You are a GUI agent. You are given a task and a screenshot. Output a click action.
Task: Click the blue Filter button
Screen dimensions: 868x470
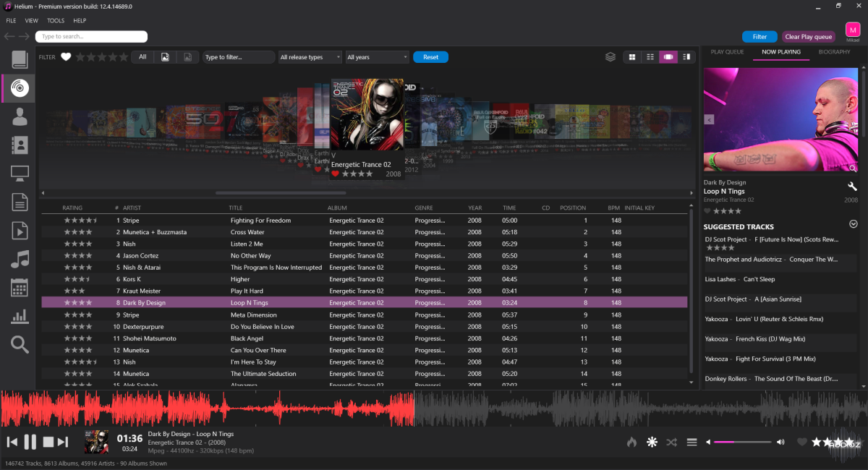759,37
